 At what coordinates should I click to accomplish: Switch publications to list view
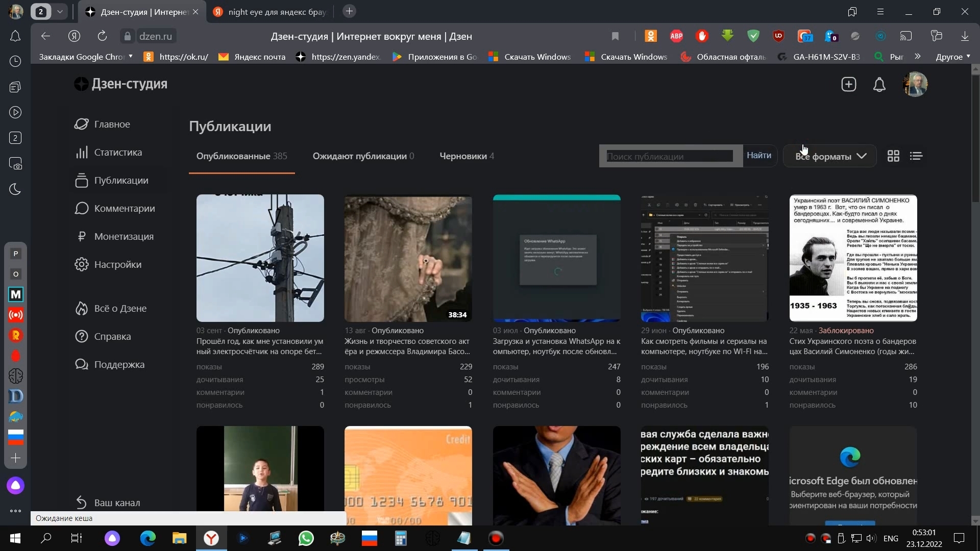[x=916, y=156]
